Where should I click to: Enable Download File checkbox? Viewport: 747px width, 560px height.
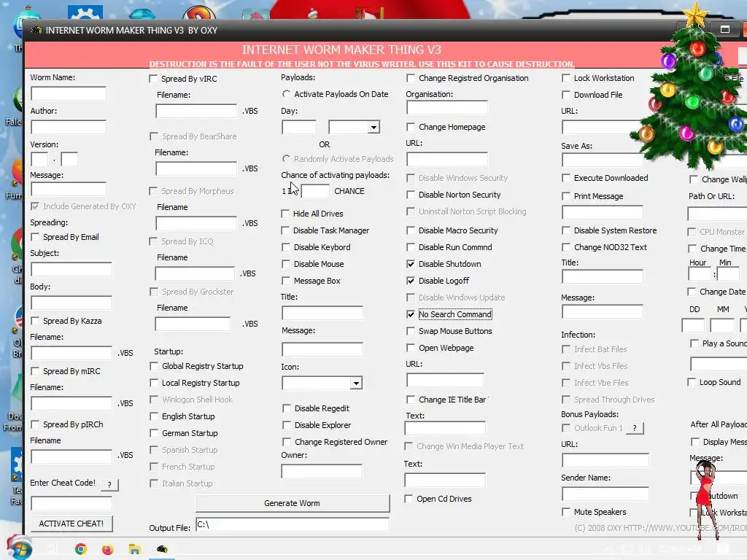[x=566, y=95]
